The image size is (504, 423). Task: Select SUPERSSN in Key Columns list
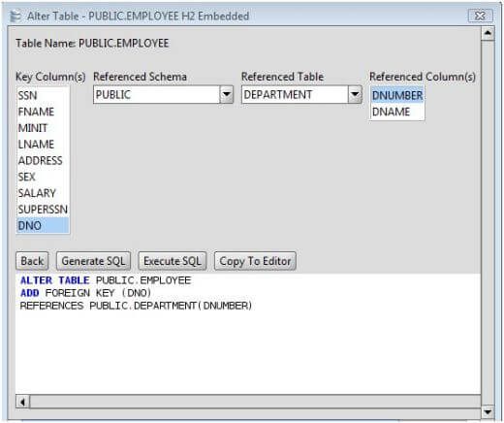click(43, 210)
